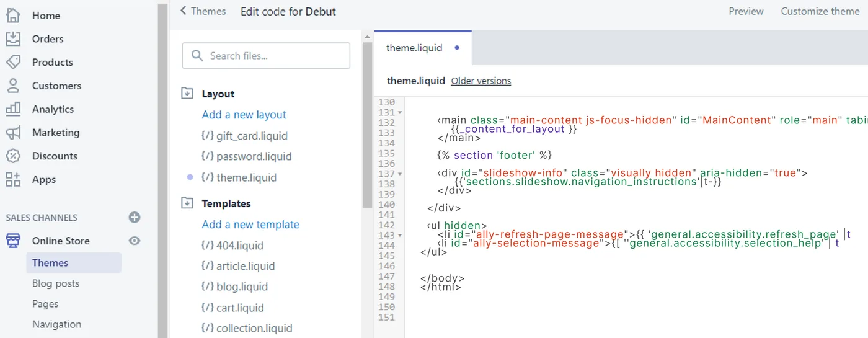Viewport: 868px width, 338px height.
Task: Select Themes under Online Store
Action: [x=74, y=263]
